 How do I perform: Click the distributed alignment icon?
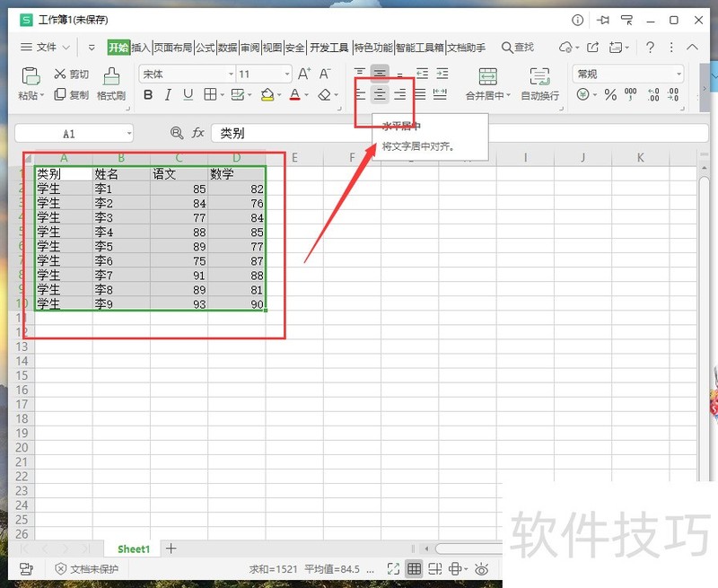click(440, 95)
